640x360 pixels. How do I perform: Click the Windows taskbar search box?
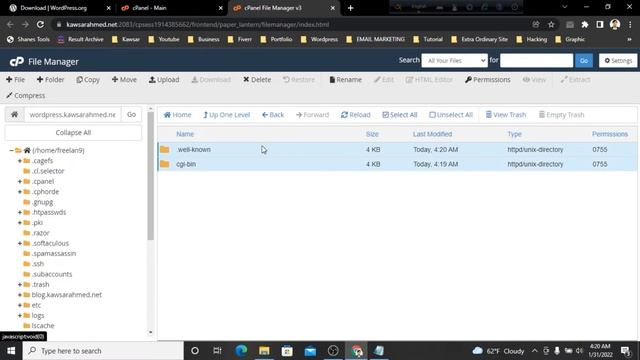(103, 351)
